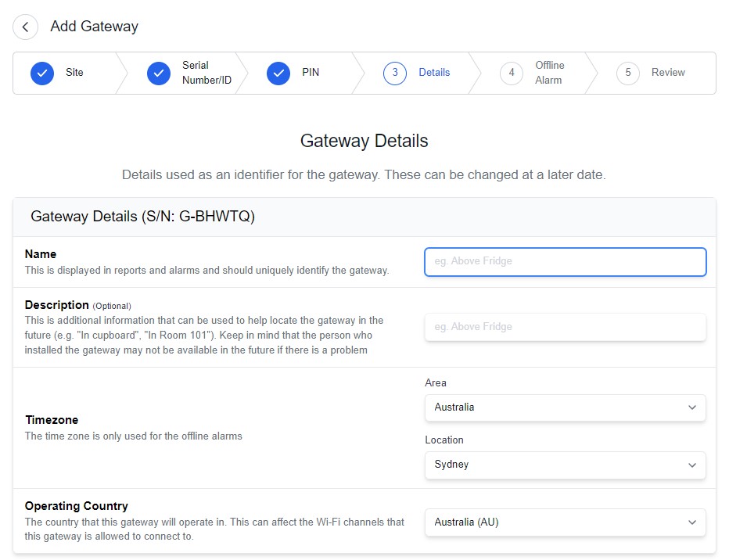Click the bold 'Description' field label

coord(57,305)
